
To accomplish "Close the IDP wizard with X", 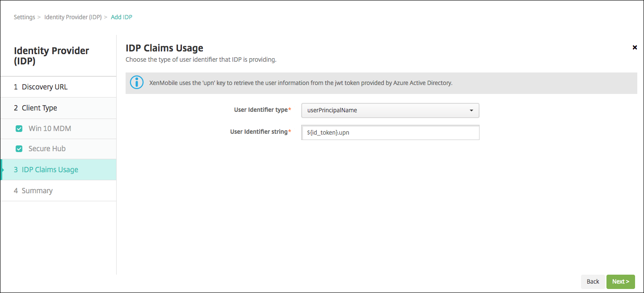I will tap(635, 47).
